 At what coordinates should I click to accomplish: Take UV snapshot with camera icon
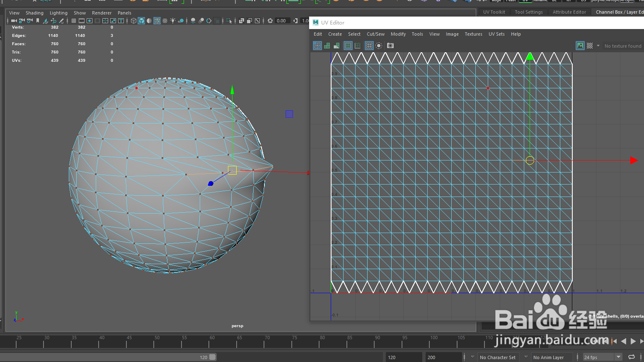pos(390,46)
